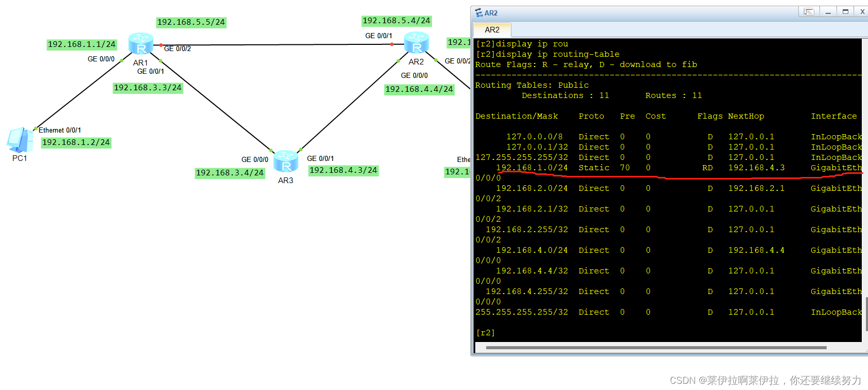Click AR2's GE 0/0/0 interface label
868x390 pixels.
414,75
